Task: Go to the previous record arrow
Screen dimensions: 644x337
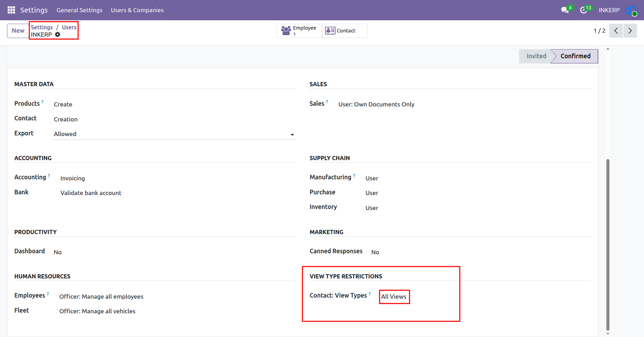Action: pyautogui.click(x=616, y=31)
